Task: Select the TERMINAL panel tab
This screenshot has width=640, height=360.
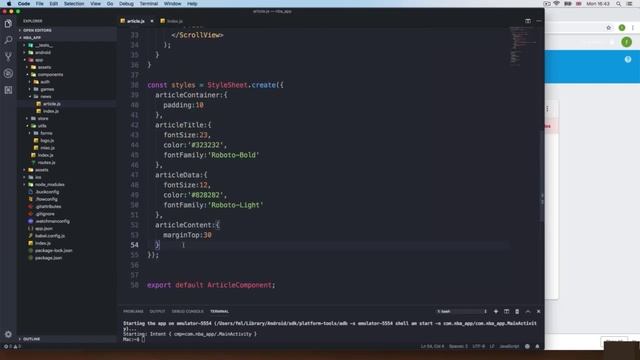Action: pos(219,311)
